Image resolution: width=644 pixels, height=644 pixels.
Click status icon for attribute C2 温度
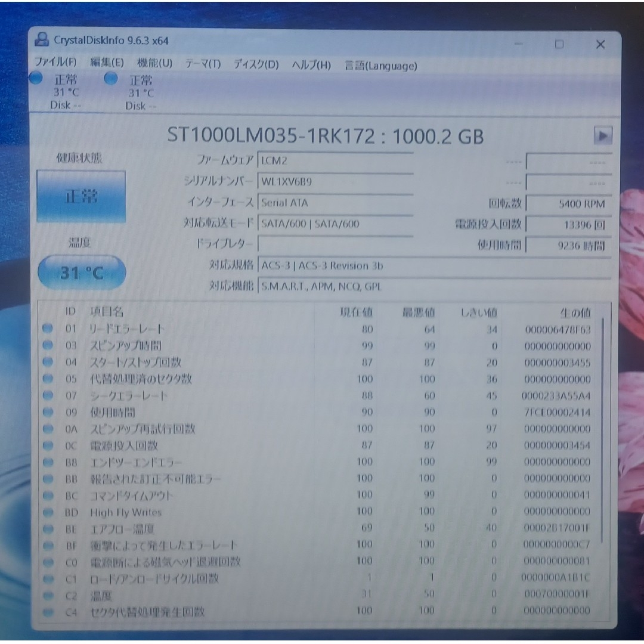pyautogui.click(x=48, y=595)
